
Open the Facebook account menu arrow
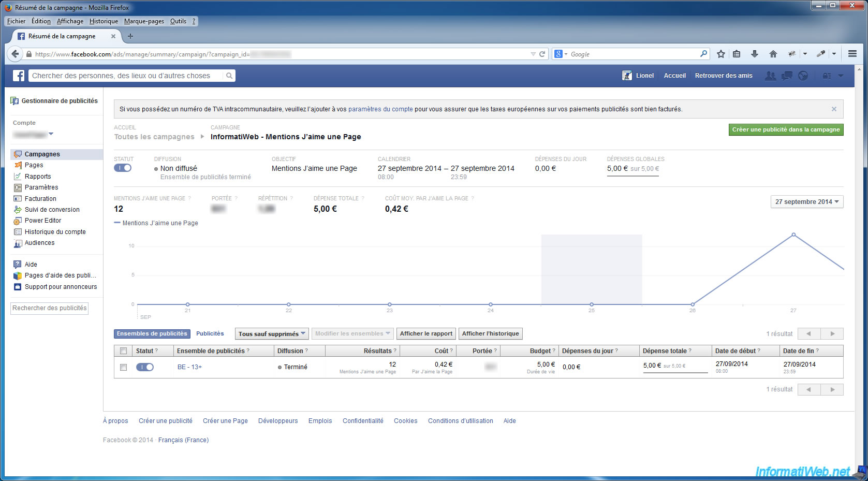click(x=841, y=76)
